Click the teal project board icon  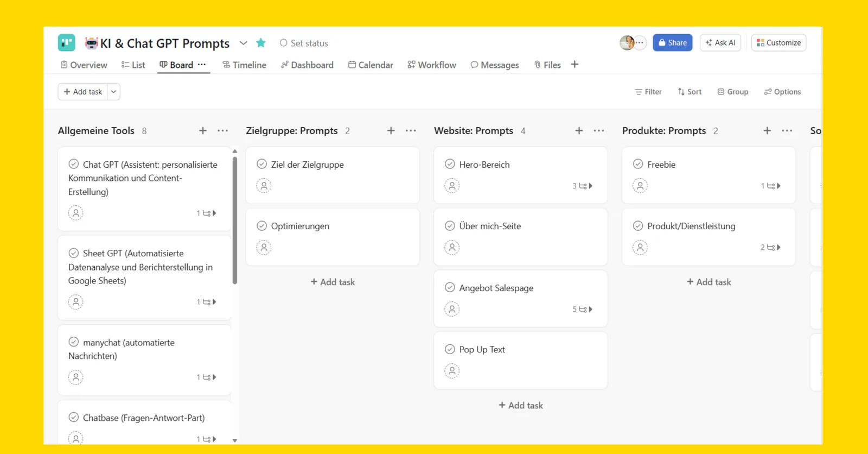tap(66, 42)
